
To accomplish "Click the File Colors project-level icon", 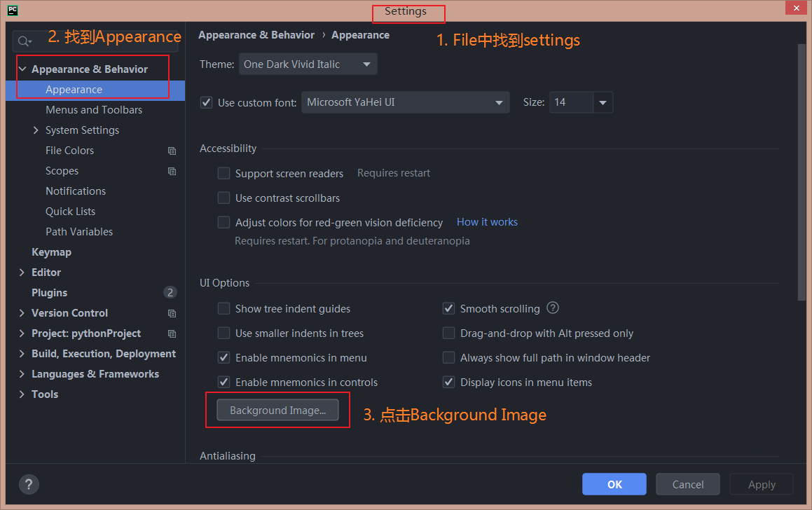I will tap(172, 151).
